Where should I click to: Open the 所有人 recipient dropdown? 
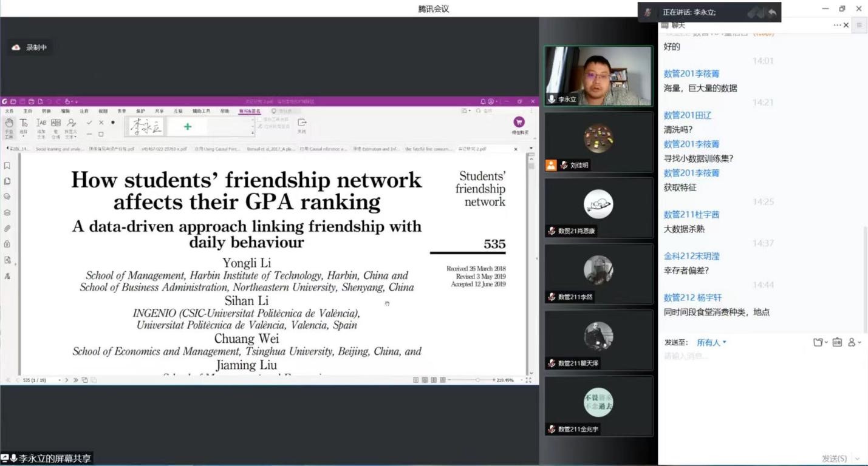(x=711, y=343)
